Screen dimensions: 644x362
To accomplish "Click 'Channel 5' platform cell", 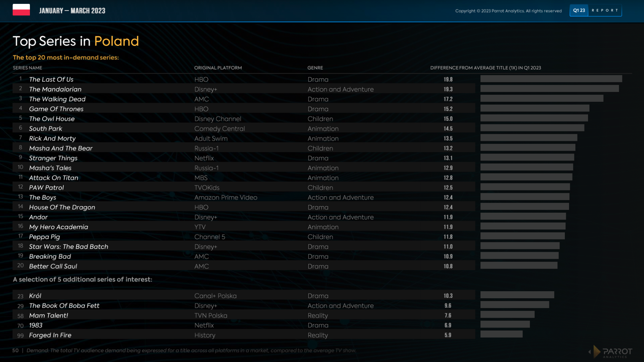I will click(210, 237).
